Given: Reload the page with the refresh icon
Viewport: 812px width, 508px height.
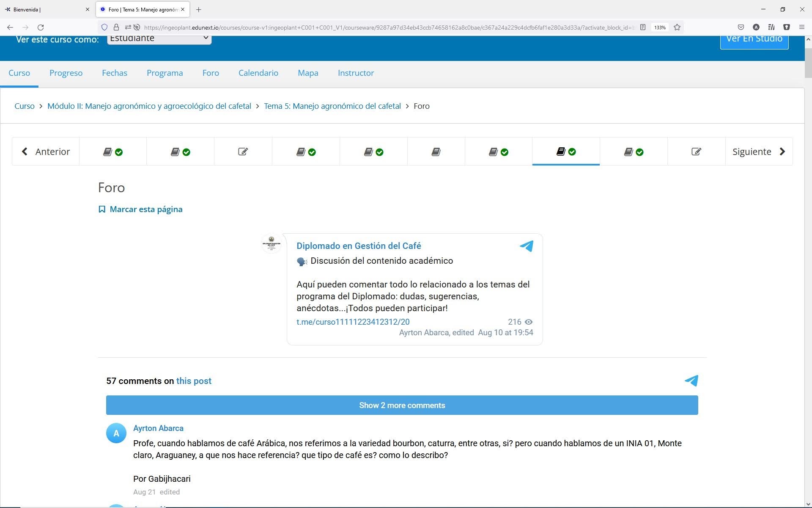Looking at the screenshot, I should pyautogui.click(x=41, y=27).
